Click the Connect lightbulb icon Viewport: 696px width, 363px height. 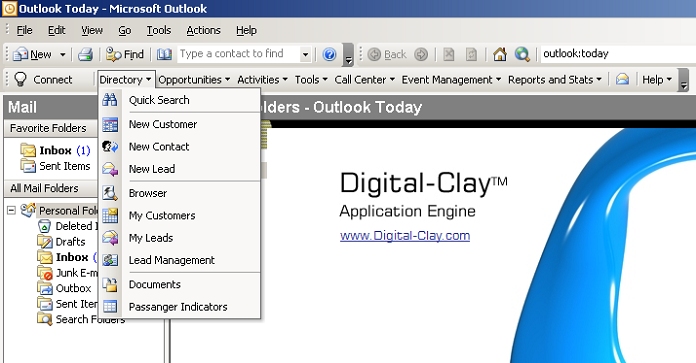pos(20,79)
